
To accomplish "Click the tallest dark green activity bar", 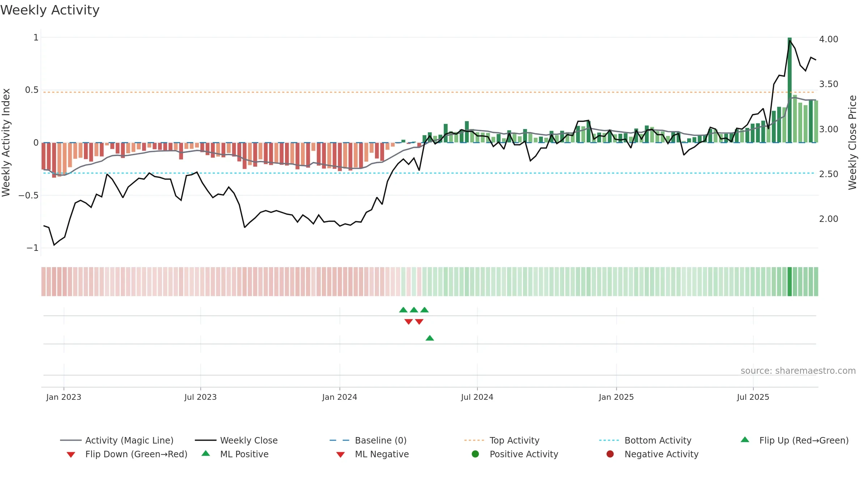I will (x=790, y=90).
